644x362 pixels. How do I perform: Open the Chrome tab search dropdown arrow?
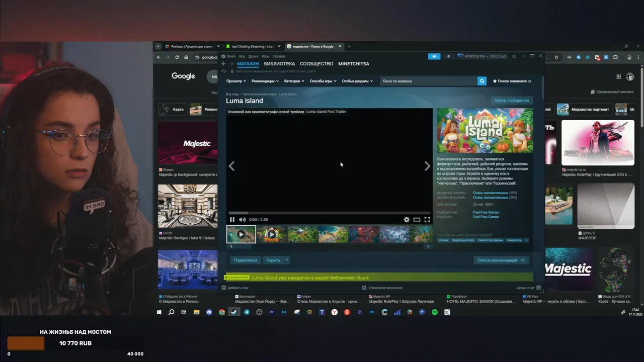(158, 46)
